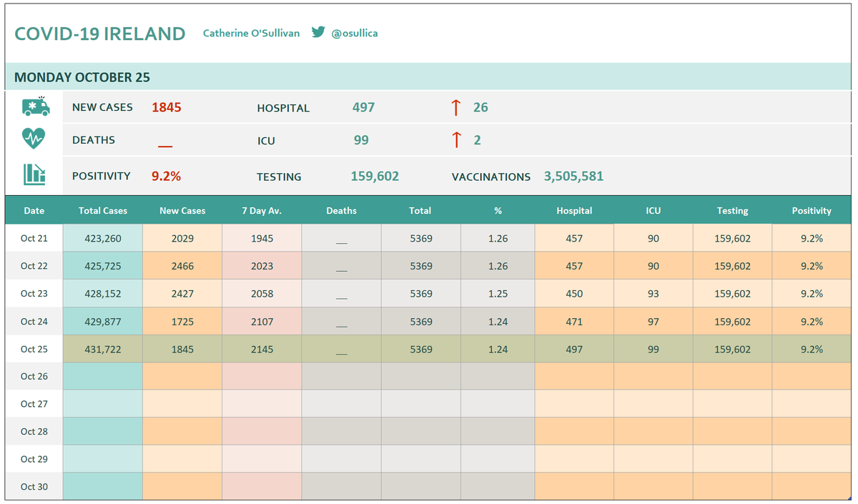Select the Oct 24 ICU cell 97
Image resolution: width=858 pixels, height=504 pixels.
pyautogui.click(x=654, y=322)
